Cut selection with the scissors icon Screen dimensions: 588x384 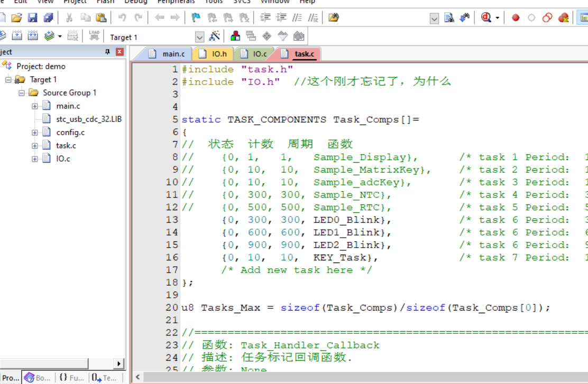[x=69, y=17]
